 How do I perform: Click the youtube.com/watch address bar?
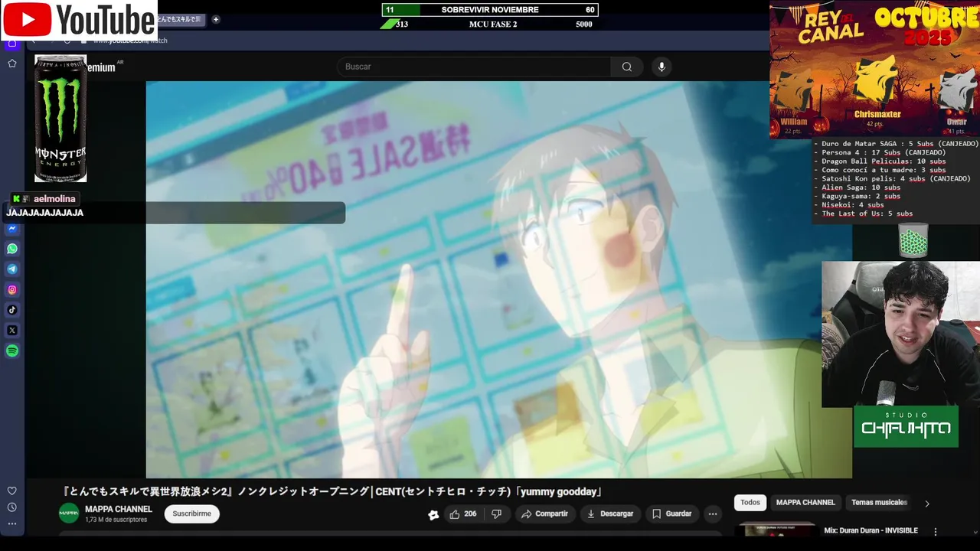[130, 41]
